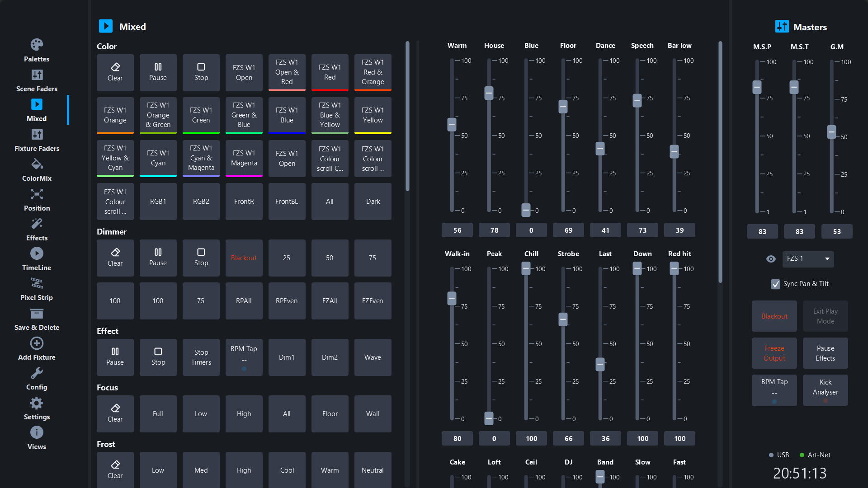Toggle the Kick Analyser
The image size is (868, 488).
[x=825, y=390]
